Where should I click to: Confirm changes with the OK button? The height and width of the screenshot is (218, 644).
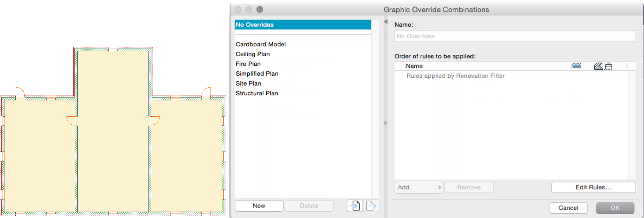pyautogui.click(x=615, y=208)
